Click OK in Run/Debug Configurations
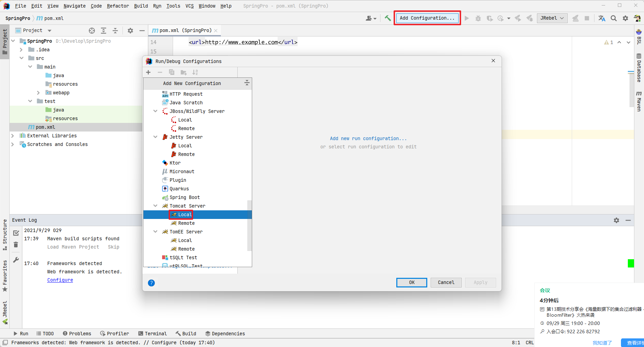 coord(412,283)
